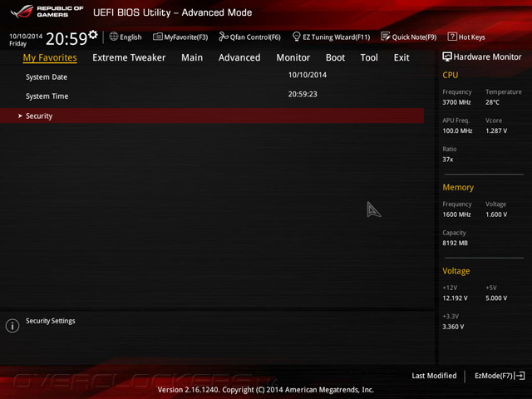Click the globe language icon
This screenshot has height=399, width=532.
114,37
